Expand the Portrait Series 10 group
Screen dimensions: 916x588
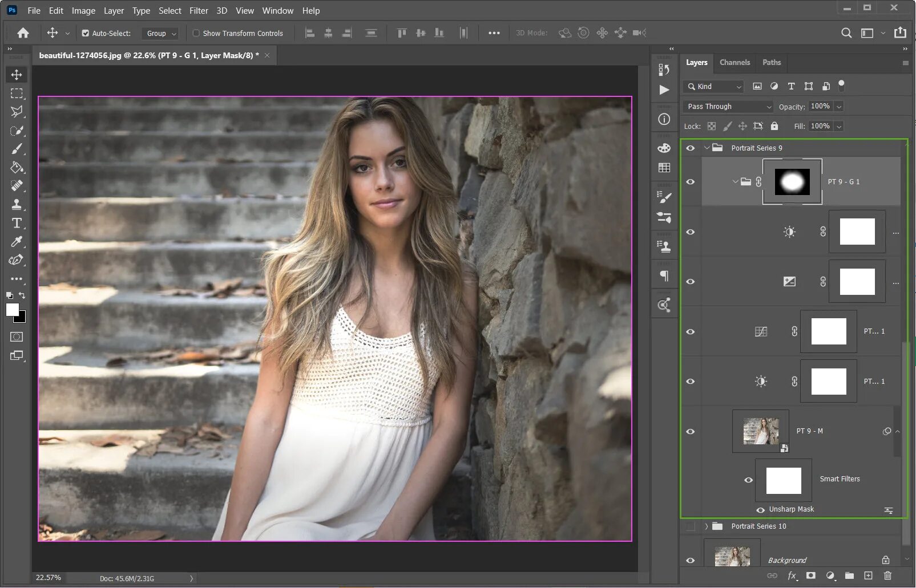(707, 526)
